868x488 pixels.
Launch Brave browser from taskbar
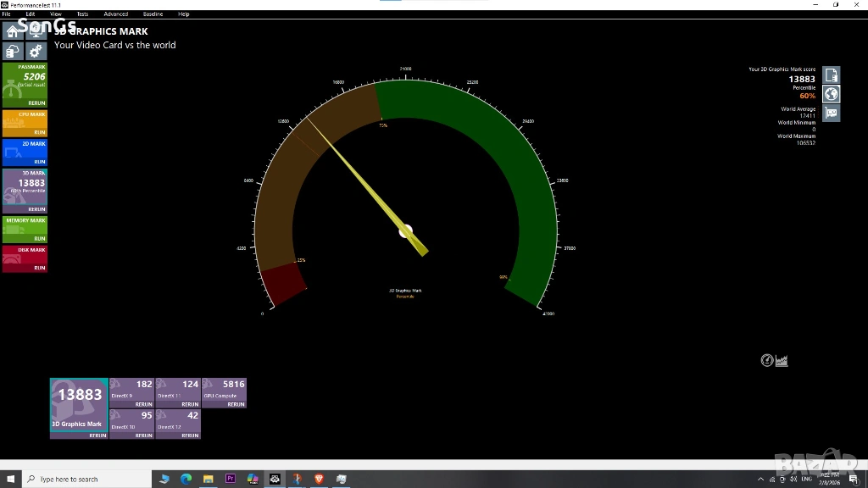(x=319, y=479)
